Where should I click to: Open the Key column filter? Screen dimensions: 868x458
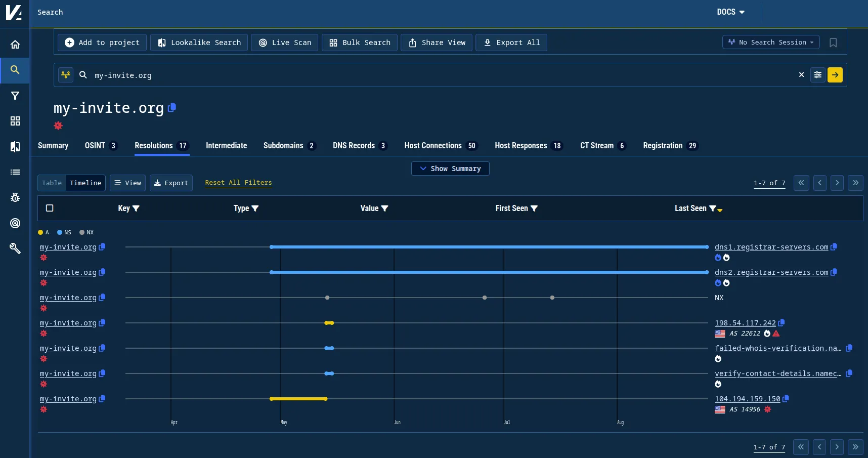pos(136,209)
